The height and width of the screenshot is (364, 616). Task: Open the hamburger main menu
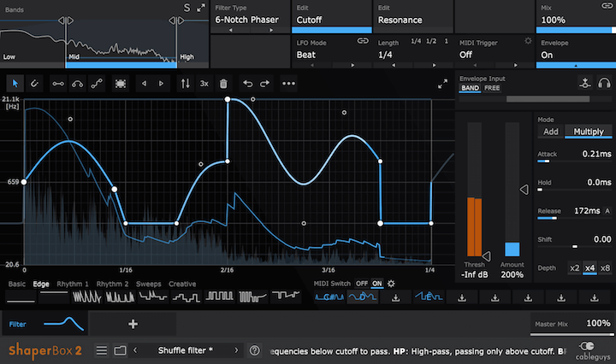tap(102, 350)
